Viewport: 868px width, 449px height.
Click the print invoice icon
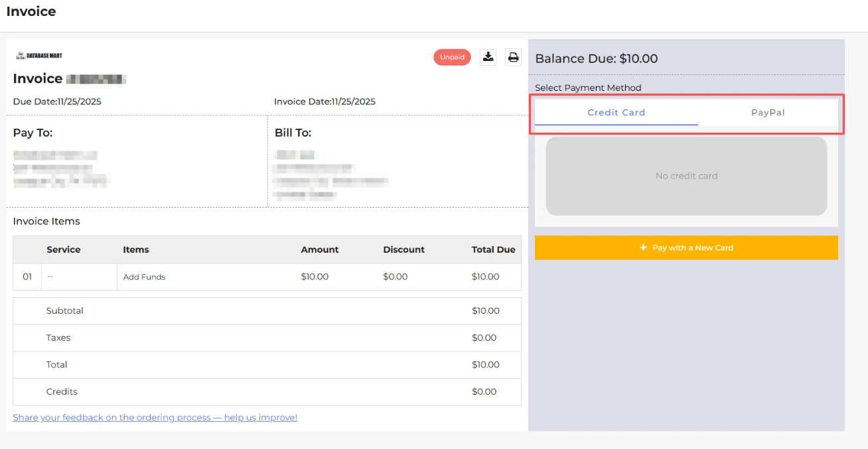pos(513,57)
